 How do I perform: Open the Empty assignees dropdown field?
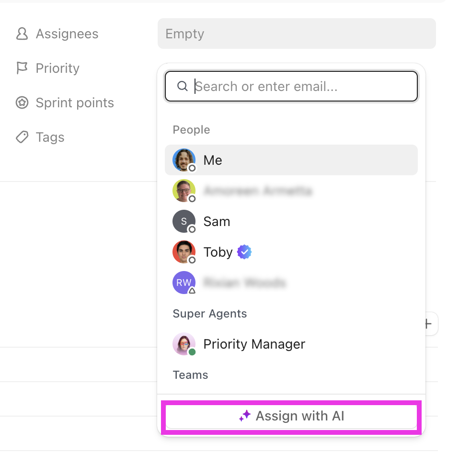(297, 34)
